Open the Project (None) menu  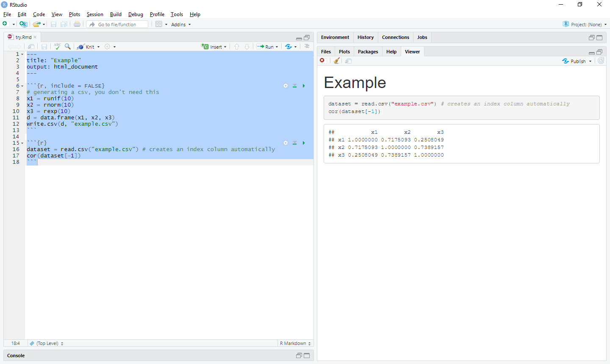coord(585,25)
